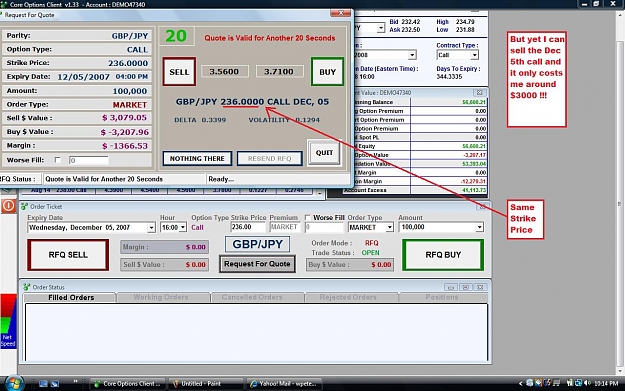Viewport: 625px width, 391px height.
Task: Open the currency pair dropdown near Bid/Ask
Action: tap(381, 28)
